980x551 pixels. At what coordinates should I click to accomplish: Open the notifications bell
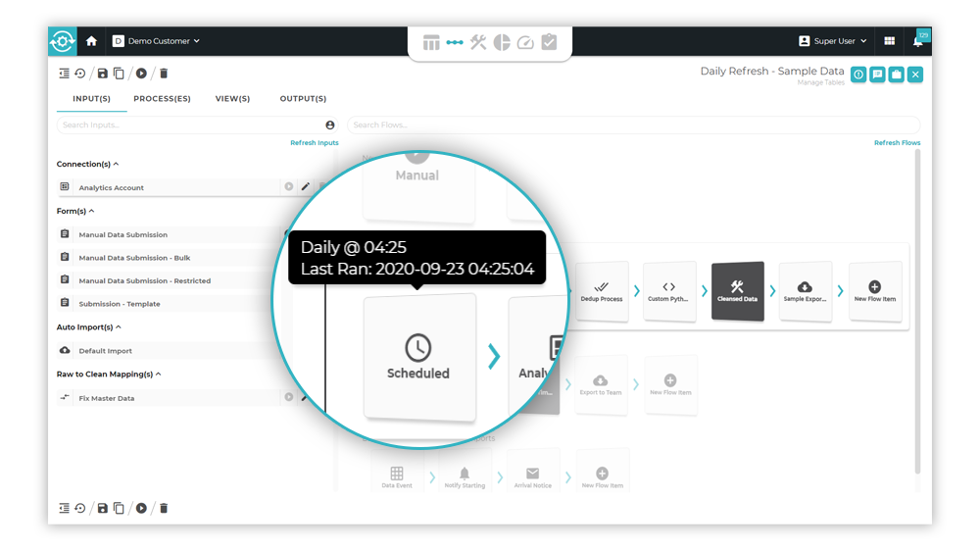point(918,41)
